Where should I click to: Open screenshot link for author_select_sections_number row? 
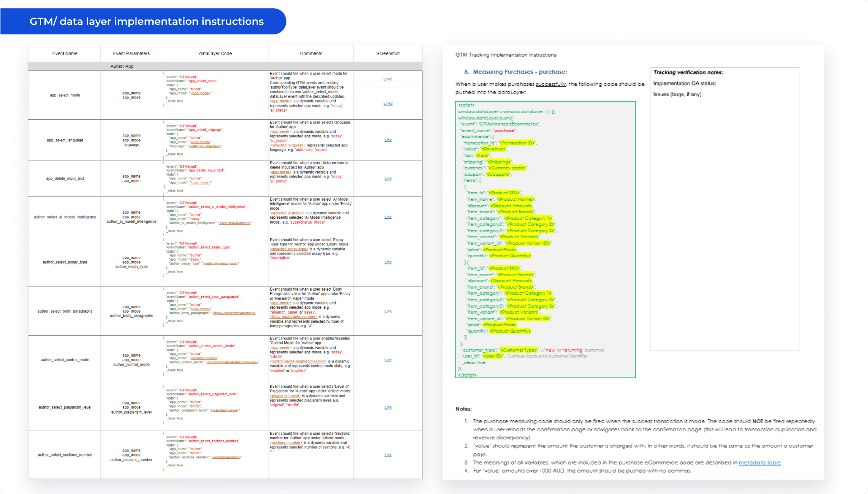tap(388, 455)
